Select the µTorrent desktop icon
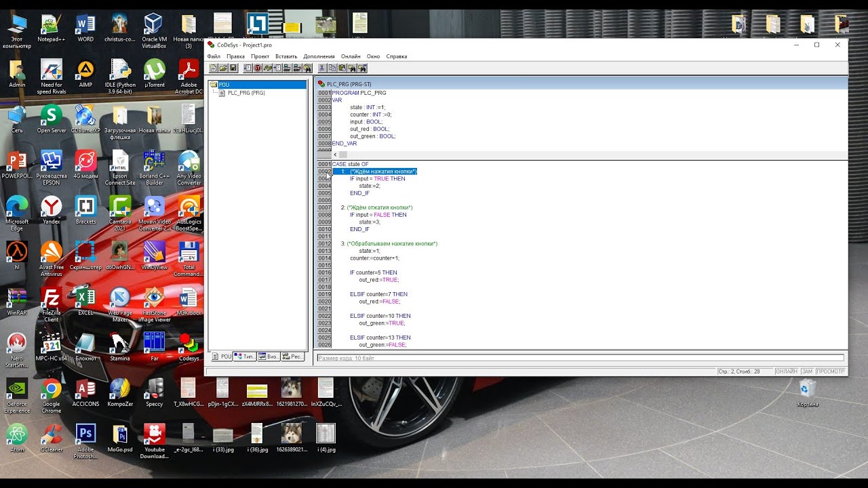This screenshot has width=868, height=488. click(155, 74)
